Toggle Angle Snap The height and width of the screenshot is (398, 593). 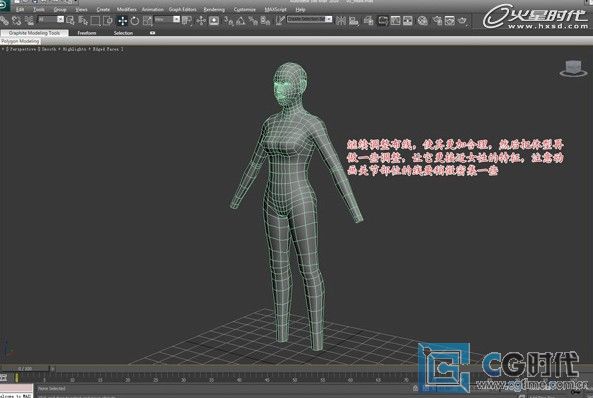tap(241, 20)
